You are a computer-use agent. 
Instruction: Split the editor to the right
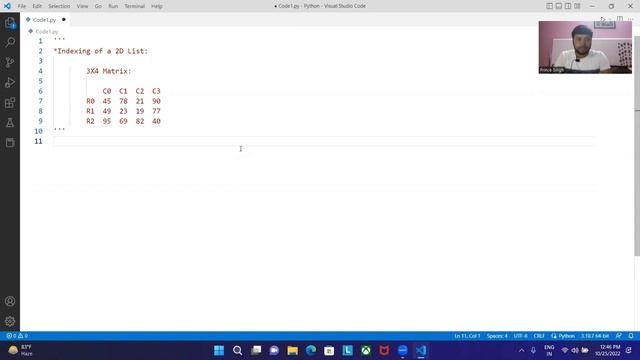pyautogui.click(x=620, y=19)
